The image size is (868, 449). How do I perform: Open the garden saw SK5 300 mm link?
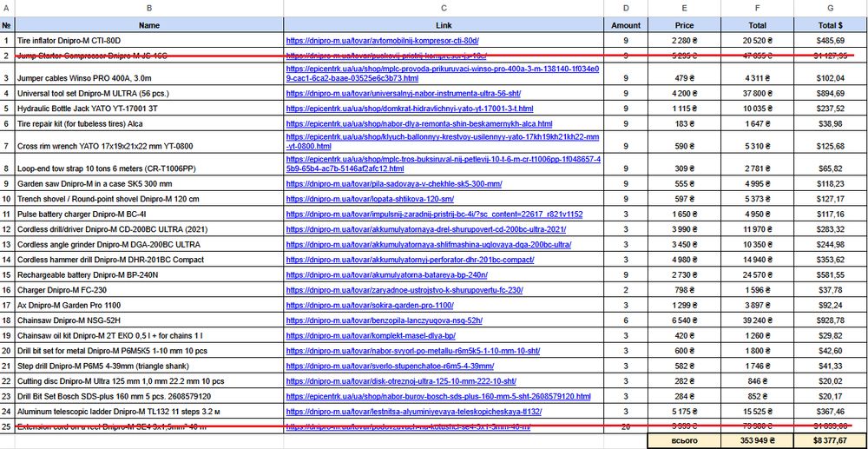pyautogui.click(x=394, y=183)
